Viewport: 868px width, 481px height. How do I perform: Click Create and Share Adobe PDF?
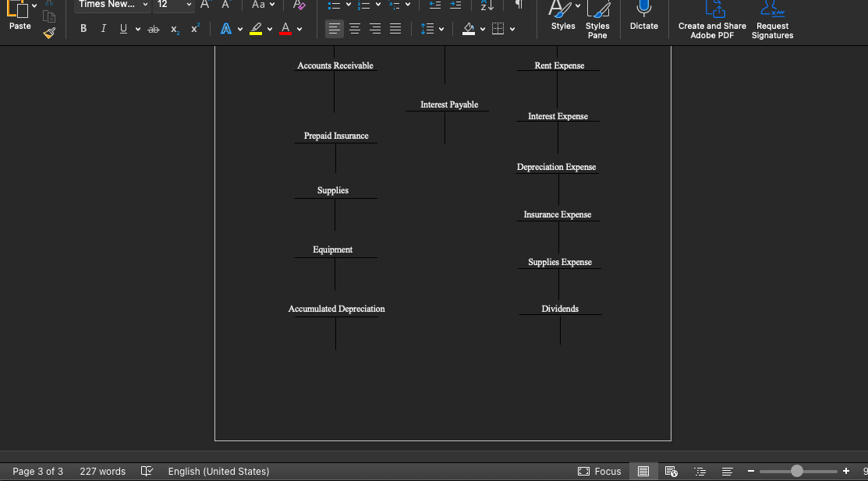click(712, 19)
